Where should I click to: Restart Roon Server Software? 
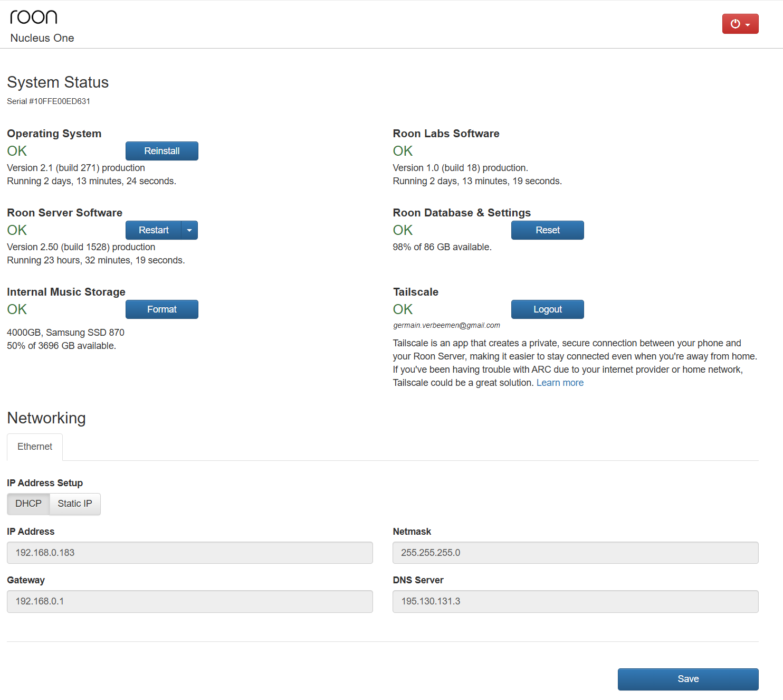point(154,230)
